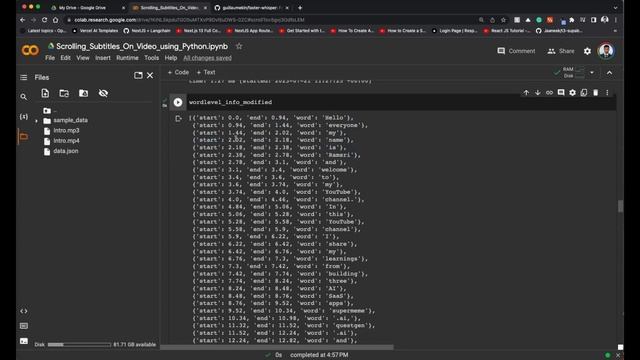
Task: Open Vercel AI Templates bookmark
Action: coord(95,31)
